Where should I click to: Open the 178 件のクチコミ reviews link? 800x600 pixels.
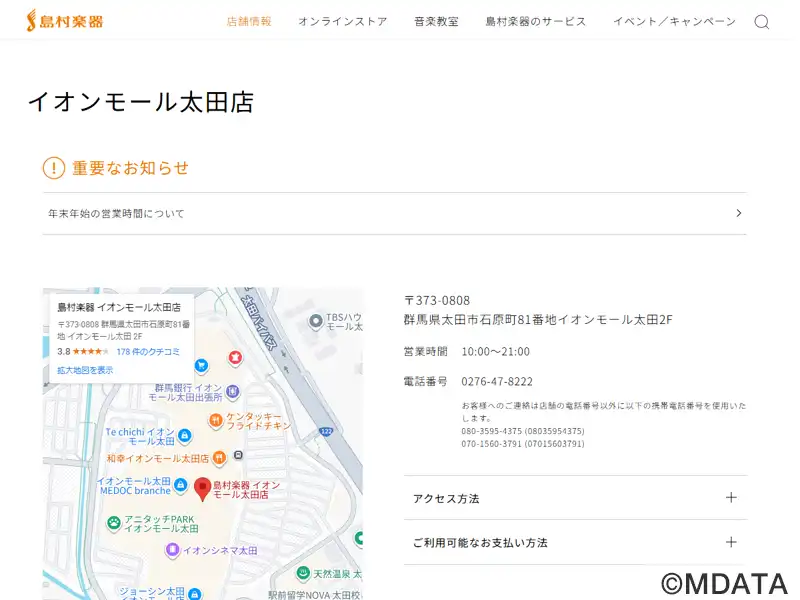point(148,352)
